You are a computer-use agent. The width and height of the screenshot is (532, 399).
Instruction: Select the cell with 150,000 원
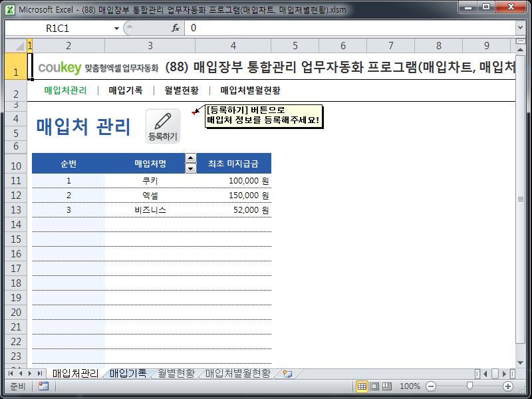[x=233, y=196]
